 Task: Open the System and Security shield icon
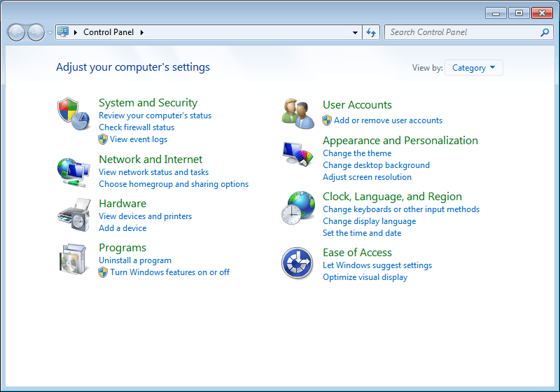73,114
